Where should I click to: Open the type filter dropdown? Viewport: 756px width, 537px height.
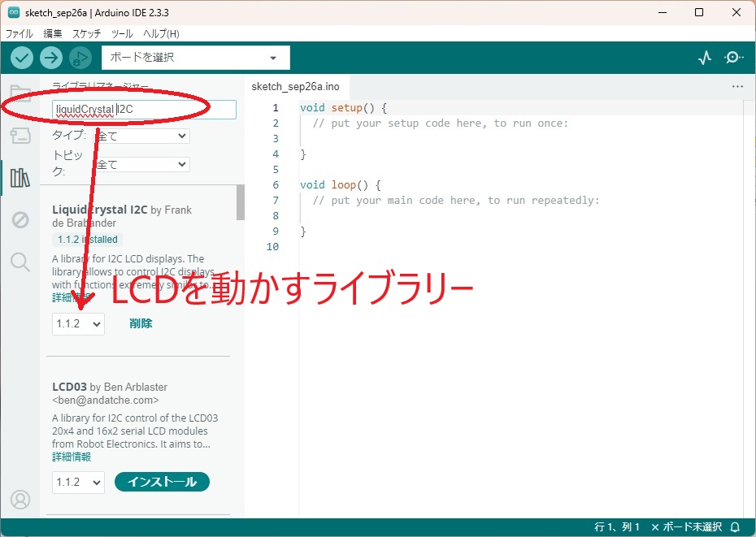141,136
